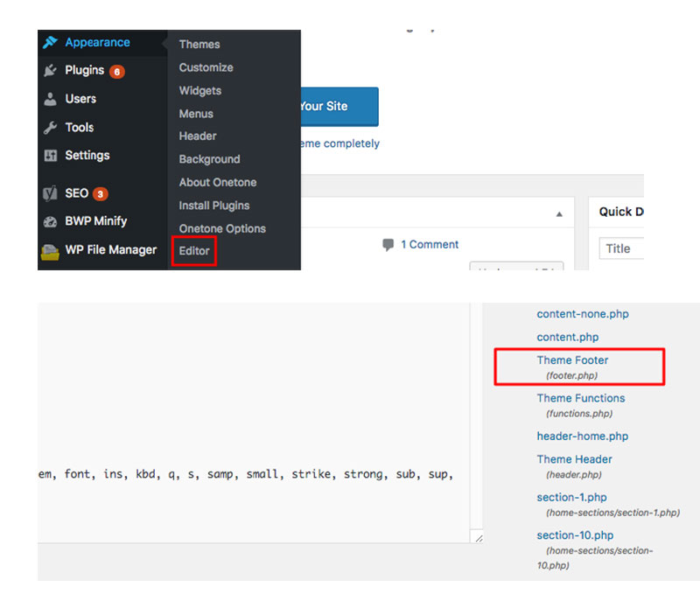The height and width of the screenshot is (615, 700).
Task: Click the Users person icon
Action: click(x=51, y=99)
